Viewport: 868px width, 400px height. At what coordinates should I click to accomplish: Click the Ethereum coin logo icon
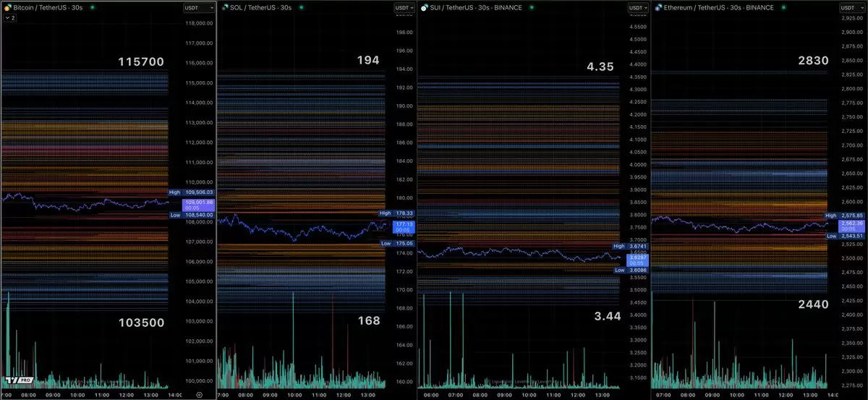(658, 7)
